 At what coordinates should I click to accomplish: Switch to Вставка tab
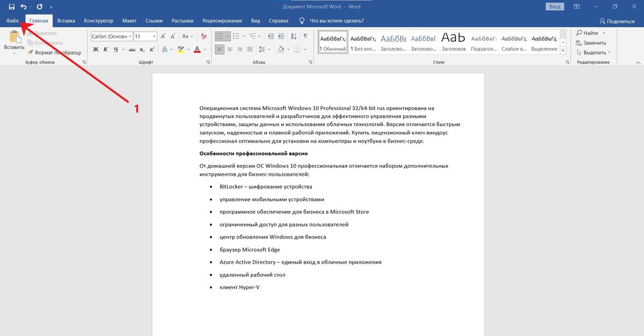coord(66,20)
